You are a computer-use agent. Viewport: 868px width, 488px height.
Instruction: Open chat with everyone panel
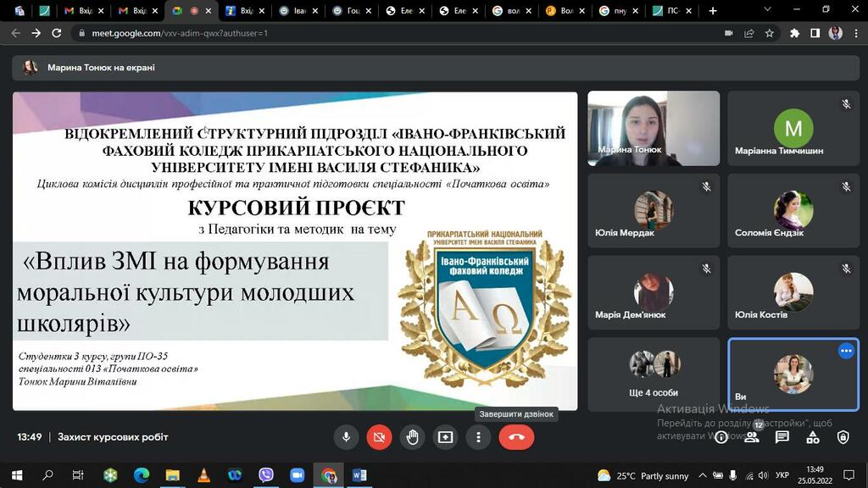(782, 437)
